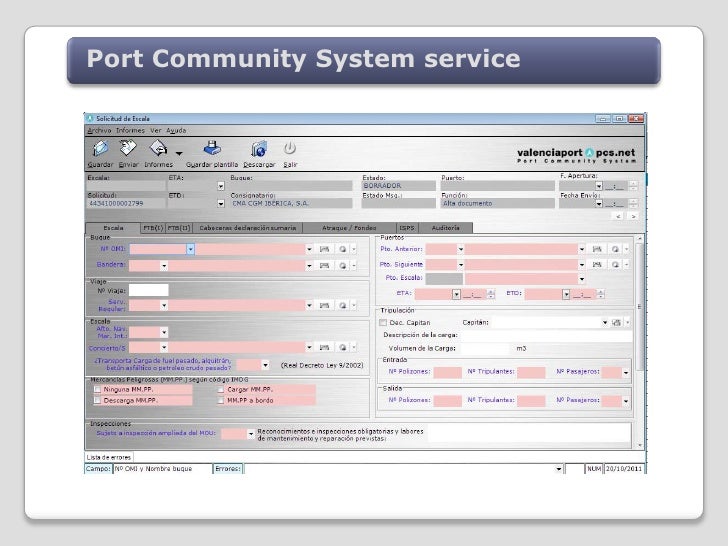Switch to the Atraque / Fondeo tab
Viewport: 728px width, 546px height.
coord(349,228)
